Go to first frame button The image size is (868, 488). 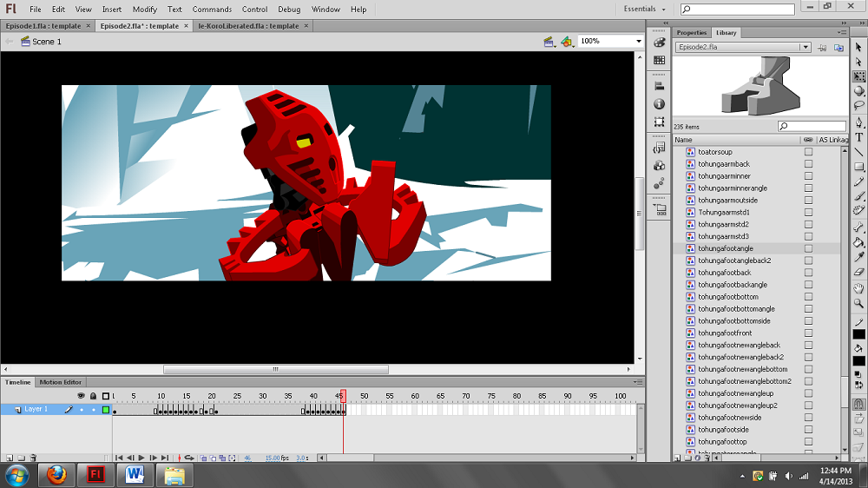[x=118, y=458]
